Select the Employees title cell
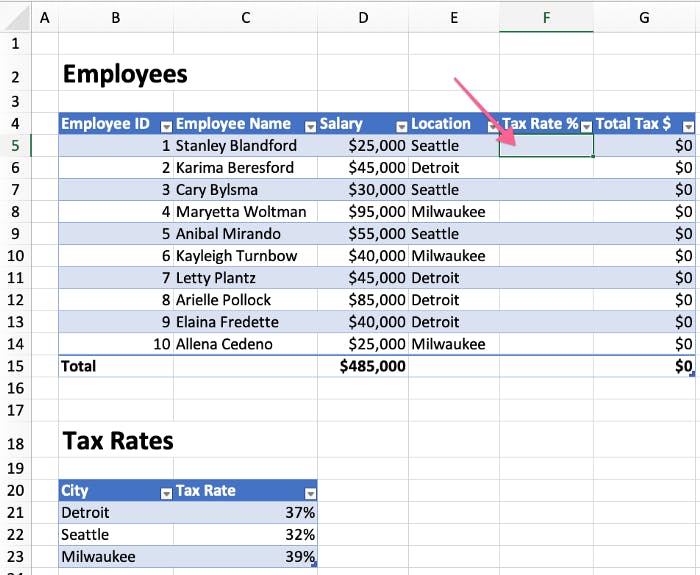The height and width of the screenshot is (575, 700). (116, 74)
